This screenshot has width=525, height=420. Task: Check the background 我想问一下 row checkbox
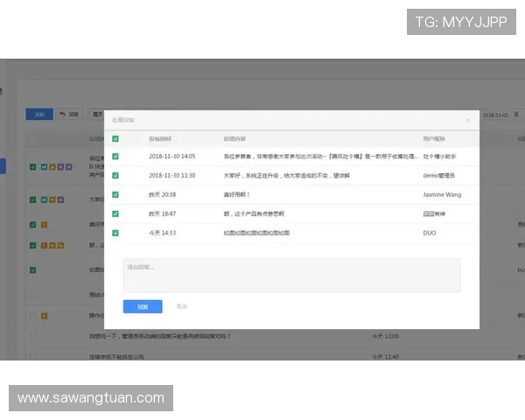33,336
